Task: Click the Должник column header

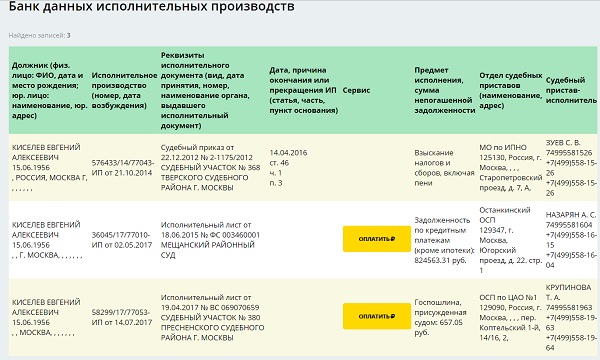Action: pyautogui.click(x=50, y=90)
